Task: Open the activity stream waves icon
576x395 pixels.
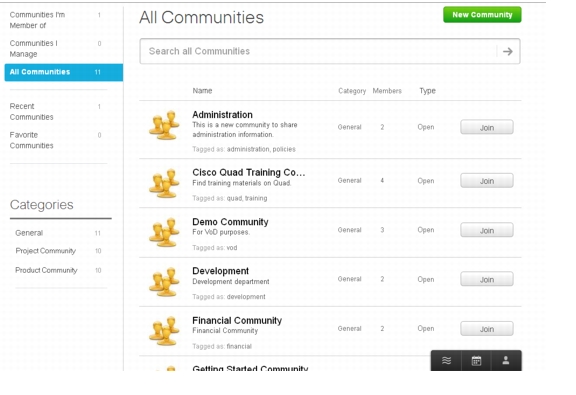Action: [446, 360]
